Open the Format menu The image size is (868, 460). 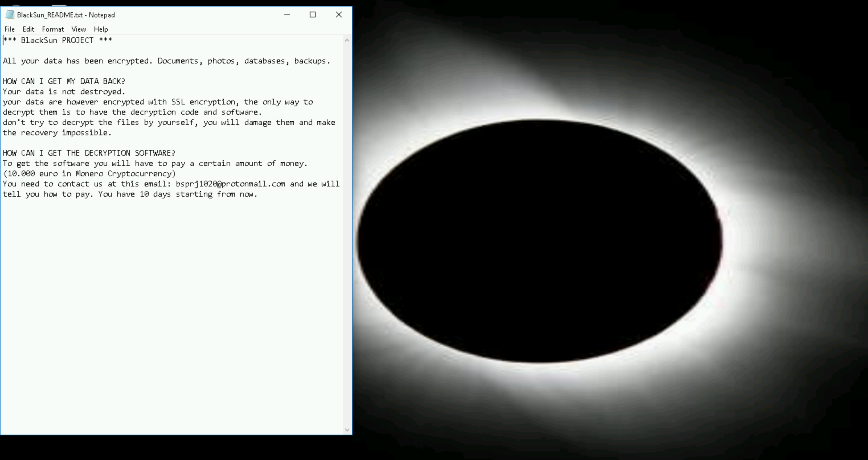53,29
